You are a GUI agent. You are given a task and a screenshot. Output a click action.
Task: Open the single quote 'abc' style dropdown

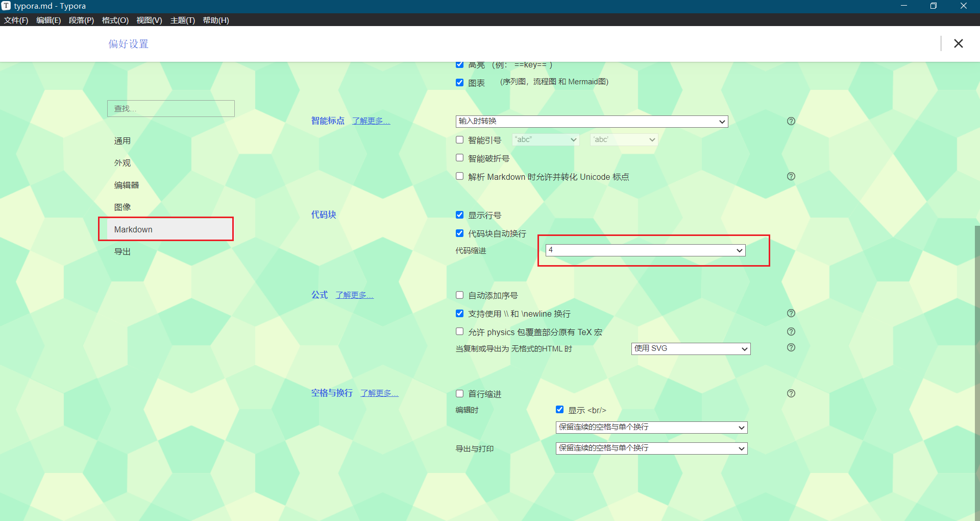tap(624, 139)
